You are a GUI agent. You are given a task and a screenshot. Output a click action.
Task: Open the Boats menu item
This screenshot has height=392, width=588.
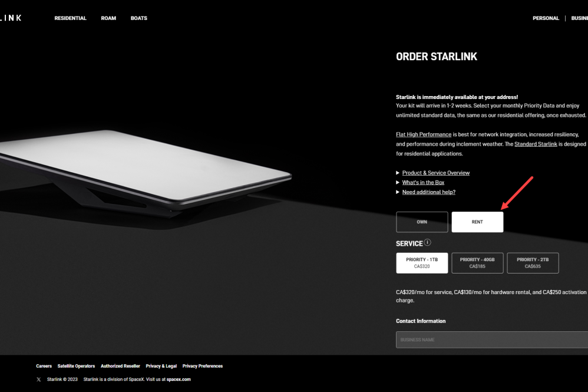pyautogui.click(x=138, y=18)
